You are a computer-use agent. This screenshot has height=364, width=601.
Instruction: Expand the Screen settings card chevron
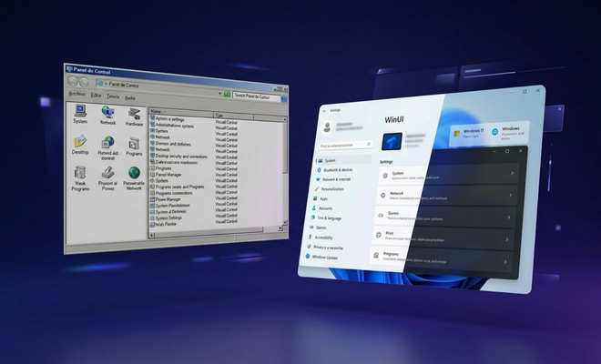coord(509,217)
